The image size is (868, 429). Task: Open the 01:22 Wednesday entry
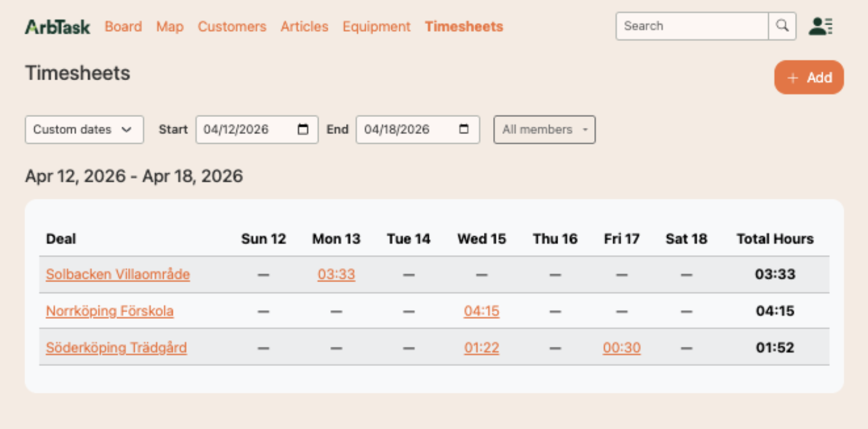(481, 348)
